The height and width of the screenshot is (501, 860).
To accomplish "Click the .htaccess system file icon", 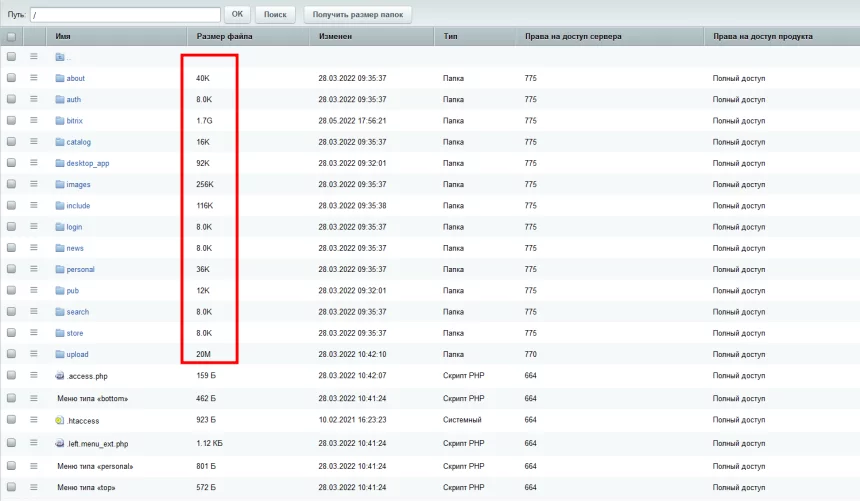I will [60, 421].
